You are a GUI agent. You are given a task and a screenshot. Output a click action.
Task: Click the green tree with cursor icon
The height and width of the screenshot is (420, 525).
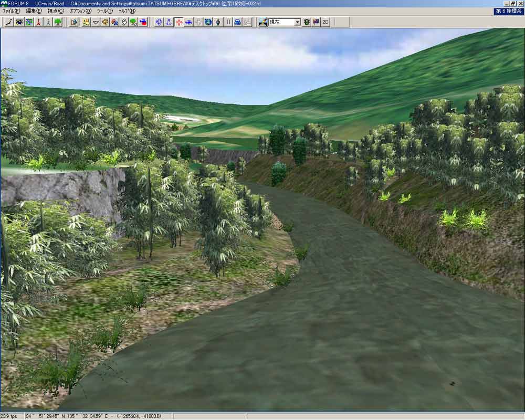click(x=133, y=22)
